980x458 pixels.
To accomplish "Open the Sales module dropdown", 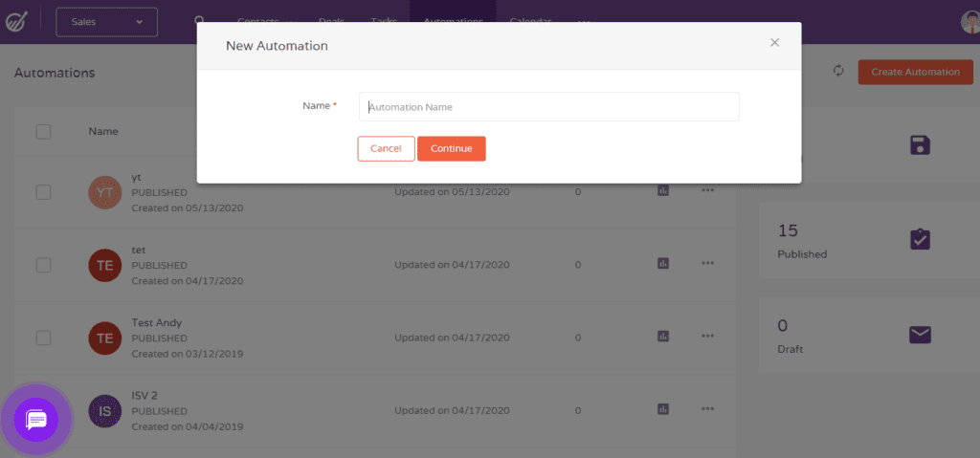I will [107, 22].
